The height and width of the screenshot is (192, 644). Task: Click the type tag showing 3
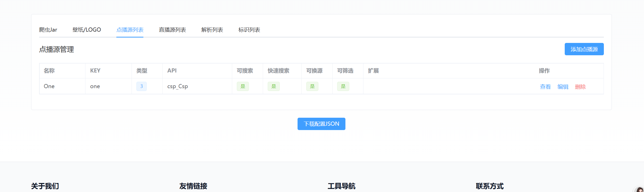point(141,86)
